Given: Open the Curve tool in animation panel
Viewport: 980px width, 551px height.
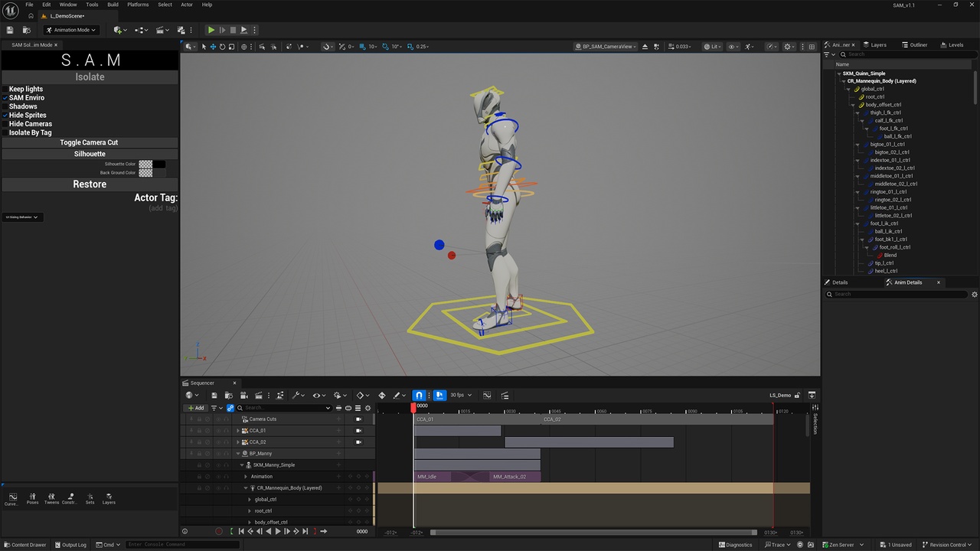Looking at the screenshot, I should pyautogui.click(x=11, y=498).
